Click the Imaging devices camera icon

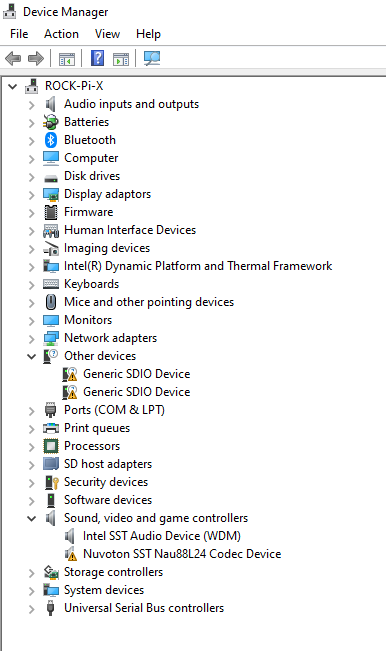(51, 248)
